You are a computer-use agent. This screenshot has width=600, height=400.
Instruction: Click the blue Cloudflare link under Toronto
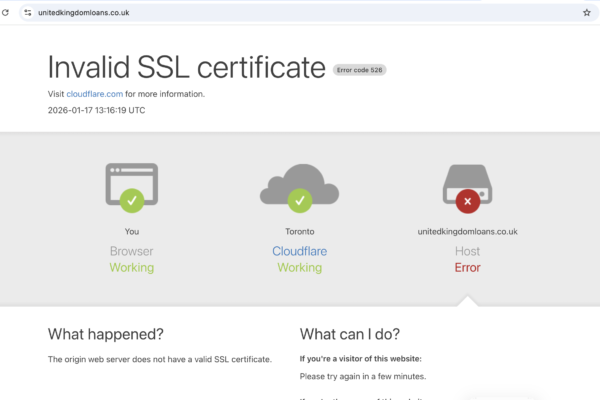click(x=299, y=252)
